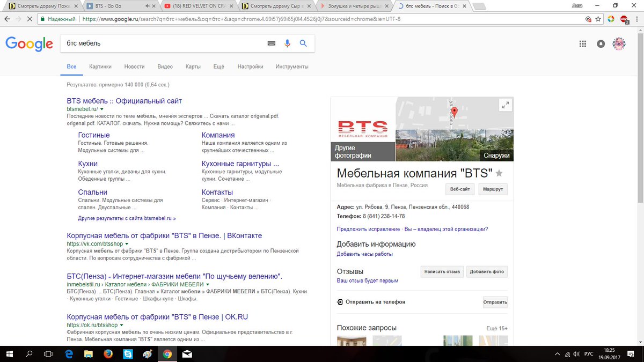The image size is (644, 362).
Task: Open File Explorer from the taskbar
Action: coord(89,354)
